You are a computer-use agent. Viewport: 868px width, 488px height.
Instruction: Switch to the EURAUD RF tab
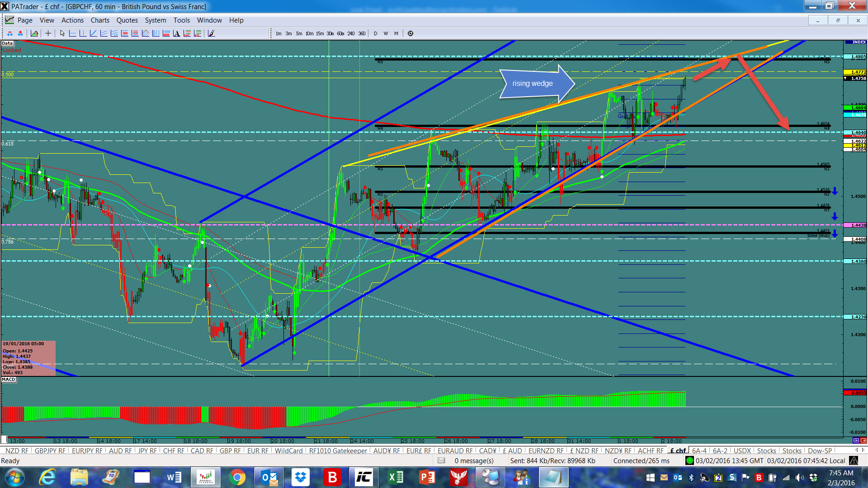click(455, 450)
